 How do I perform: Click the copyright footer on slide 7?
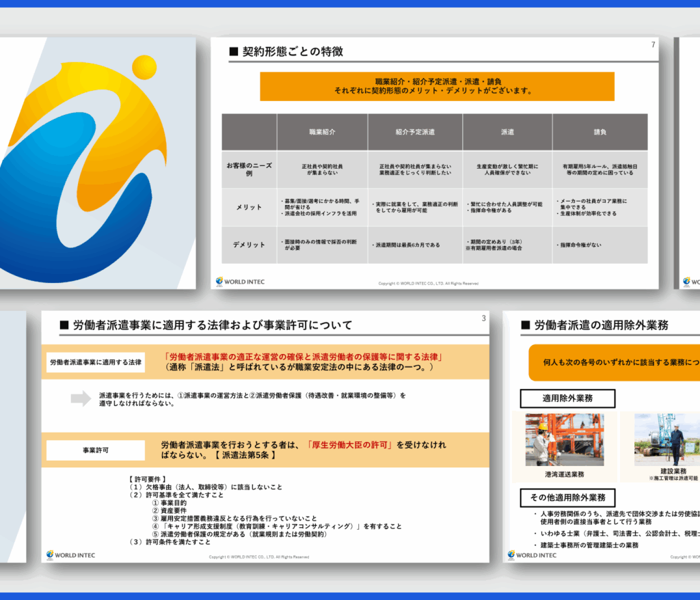tap(429, 284)
